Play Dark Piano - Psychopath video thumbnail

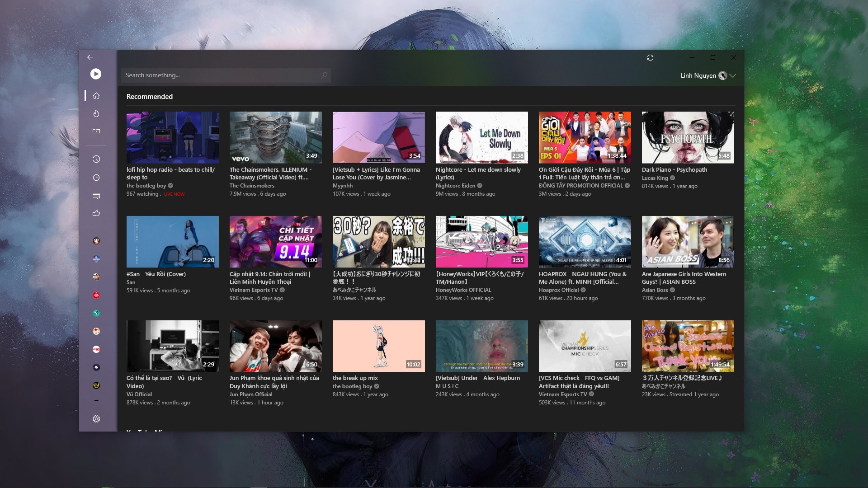688,137
